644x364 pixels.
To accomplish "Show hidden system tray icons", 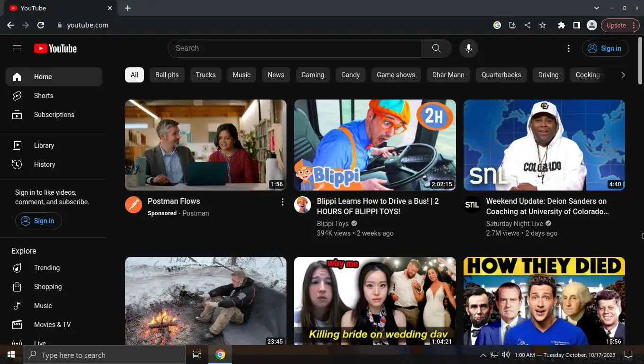I will pos(483,355).
